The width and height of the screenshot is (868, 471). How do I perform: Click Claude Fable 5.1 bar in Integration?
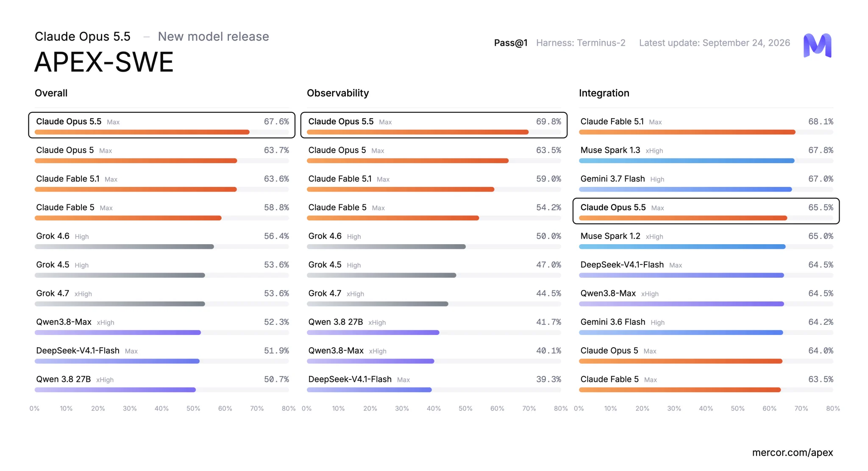click(687, 132)
